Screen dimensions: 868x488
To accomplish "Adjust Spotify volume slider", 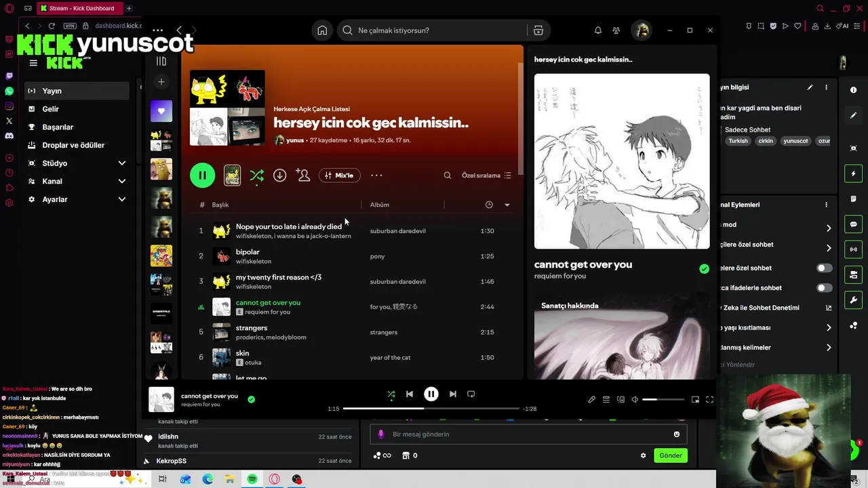I will click(662, 400).
